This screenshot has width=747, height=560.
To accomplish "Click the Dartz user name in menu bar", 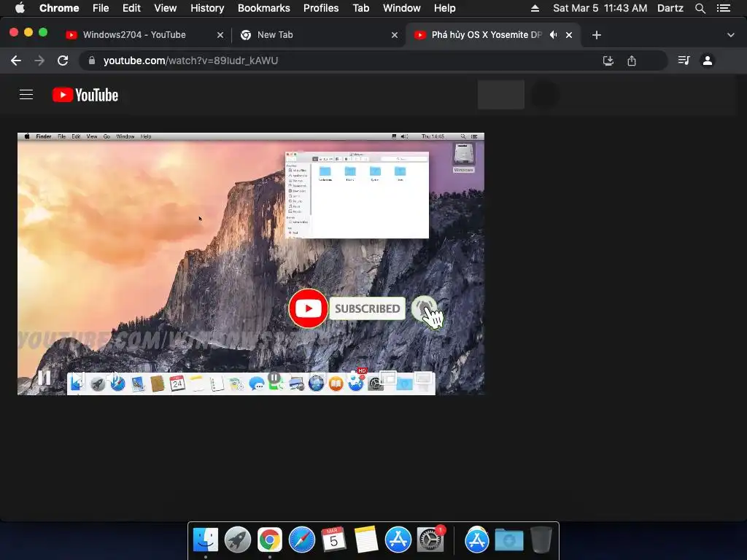I will coord(670,8).
